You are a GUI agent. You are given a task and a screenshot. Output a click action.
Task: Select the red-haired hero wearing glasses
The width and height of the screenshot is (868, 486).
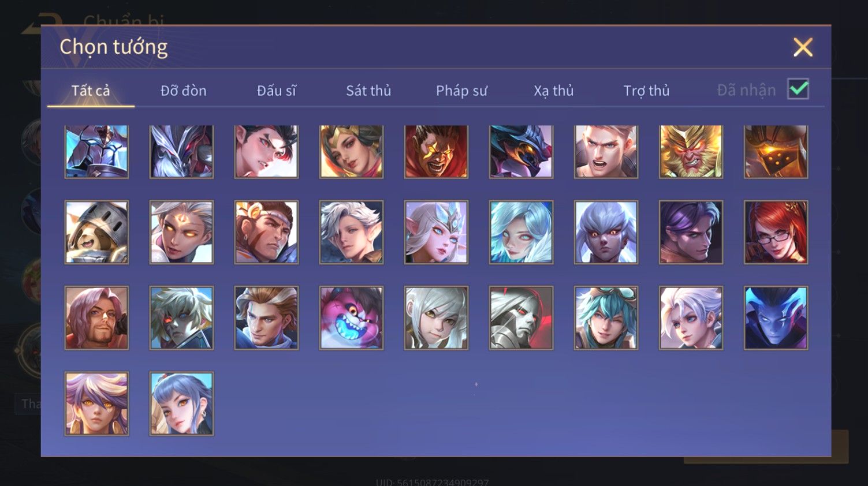(x=776, y=232)
